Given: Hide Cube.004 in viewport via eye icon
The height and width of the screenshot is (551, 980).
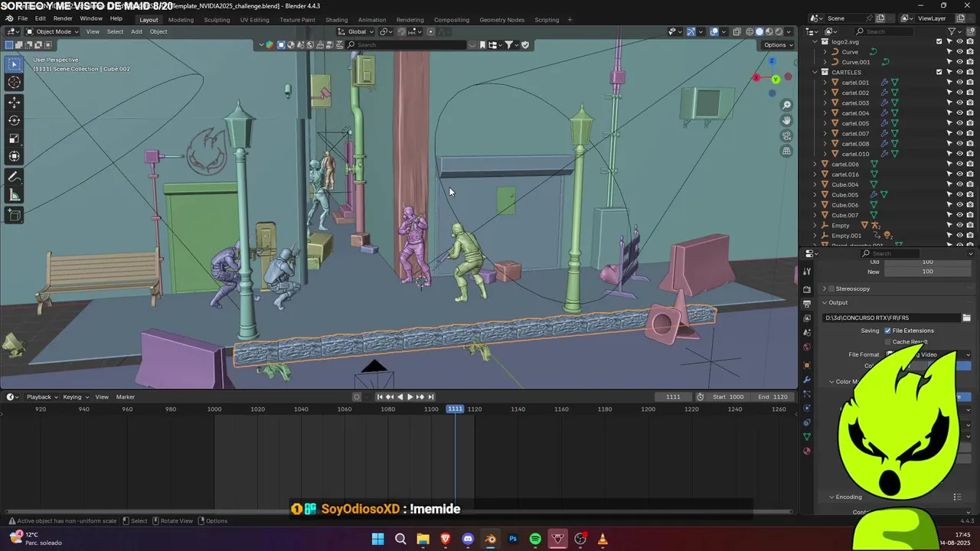Looking at the screenshot, I should [x=959, y=184].
